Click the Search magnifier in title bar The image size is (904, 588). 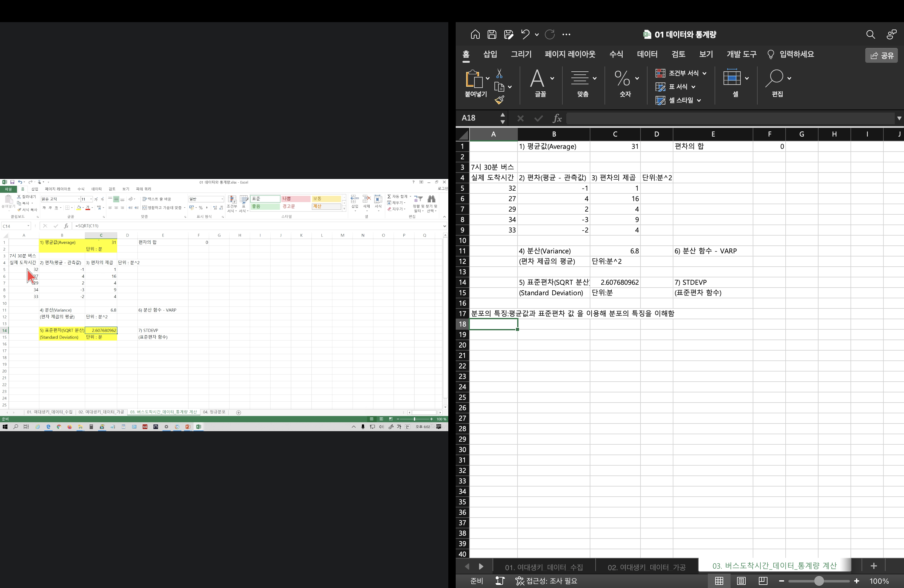pos(870,34)
